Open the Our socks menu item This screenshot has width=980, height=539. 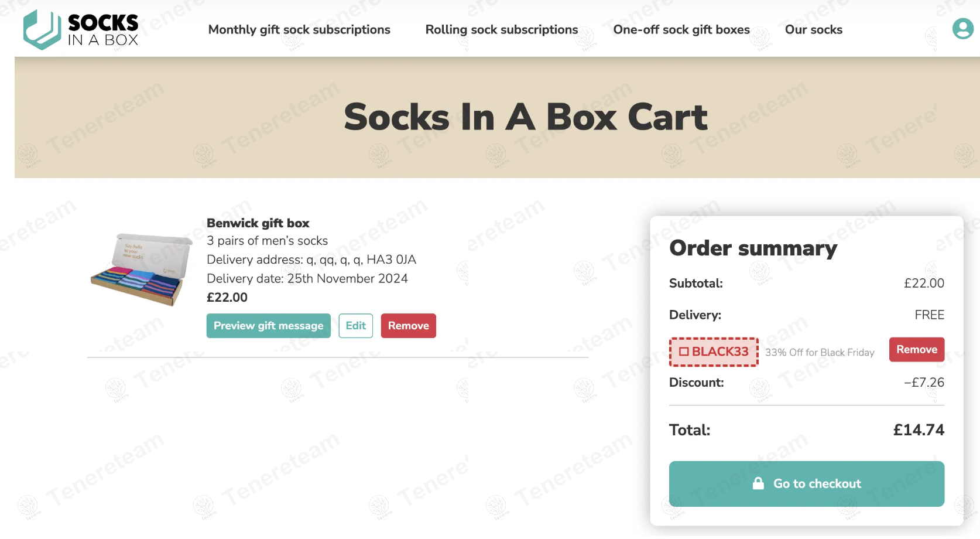click(814, 29)
